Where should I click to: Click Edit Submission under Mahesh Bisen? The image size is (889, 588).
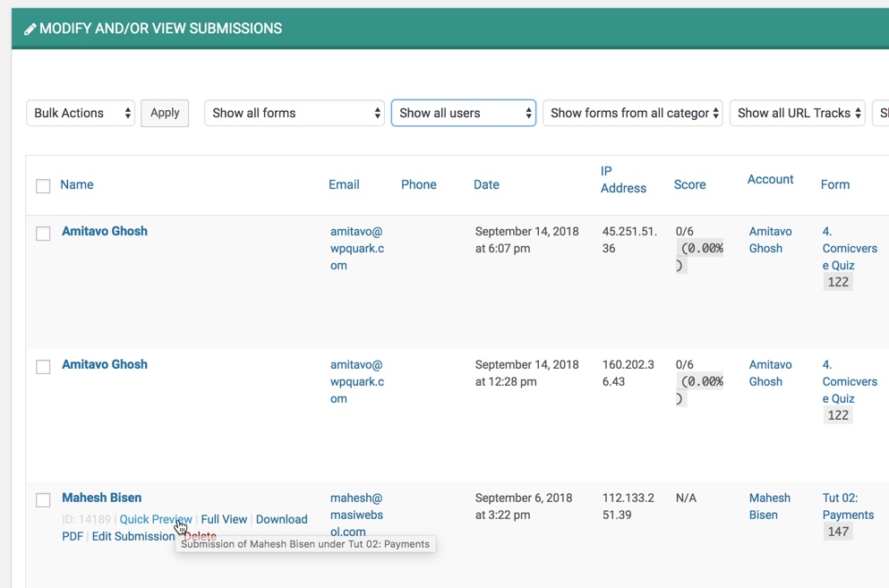coord(133,536)
